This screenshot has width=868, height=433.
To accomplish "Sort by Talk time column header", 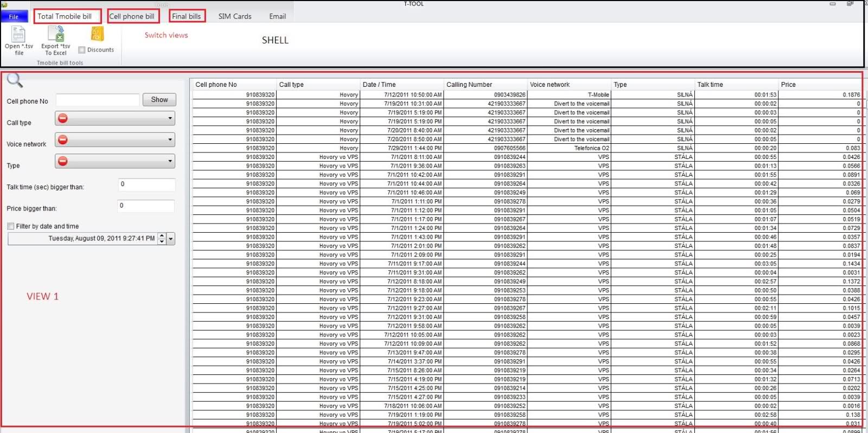I will (x=736, y=85).
